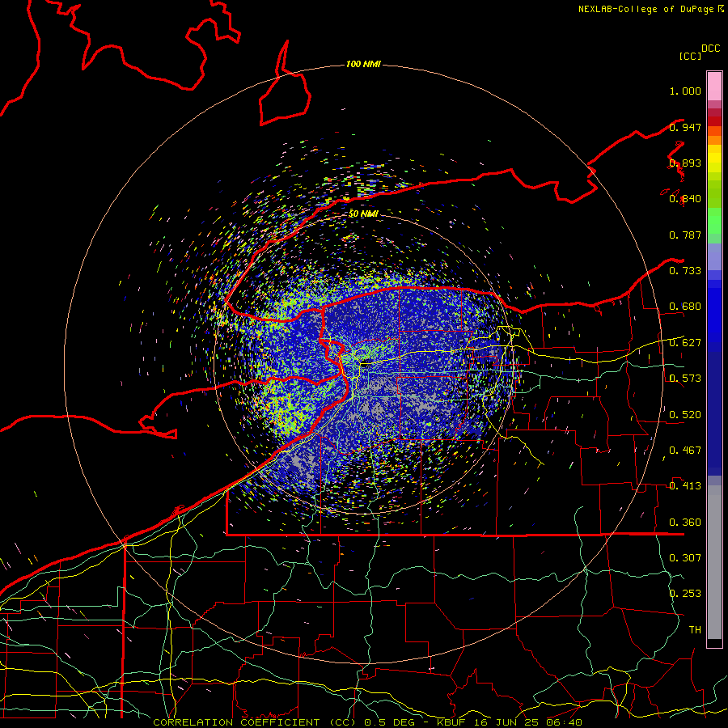Click the 0.307 legend value
Image resolution: width=728 pixels, height=728 pixels.
point(685,558)
